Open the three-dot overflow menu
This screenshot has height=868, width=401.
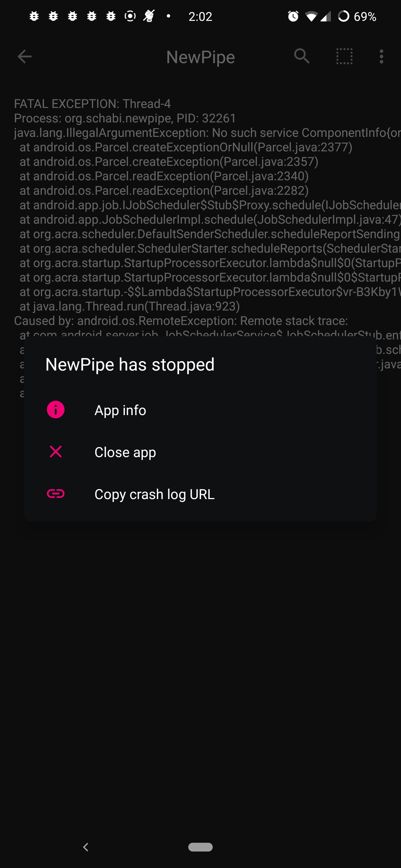[x=382, y=56]
